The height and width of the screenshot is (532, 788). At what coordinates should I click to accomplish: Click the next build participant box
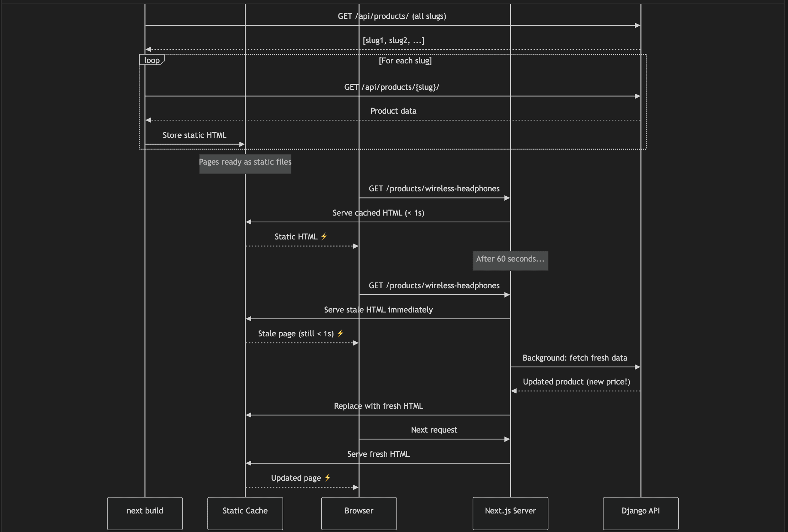pyautogui.click(x=145, y=513)
